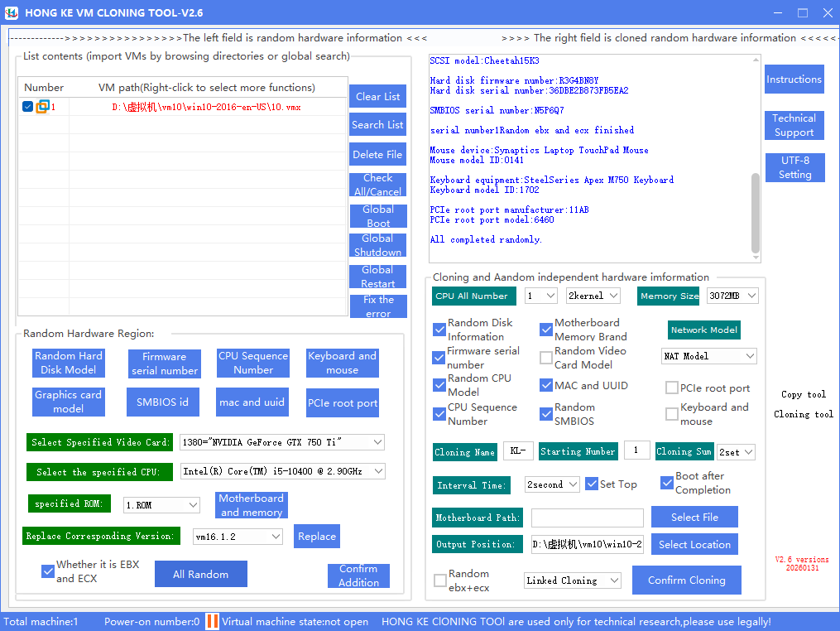Click the orange pause icon in the status bar
Screen dimensions: 840x631
(212, 621)
